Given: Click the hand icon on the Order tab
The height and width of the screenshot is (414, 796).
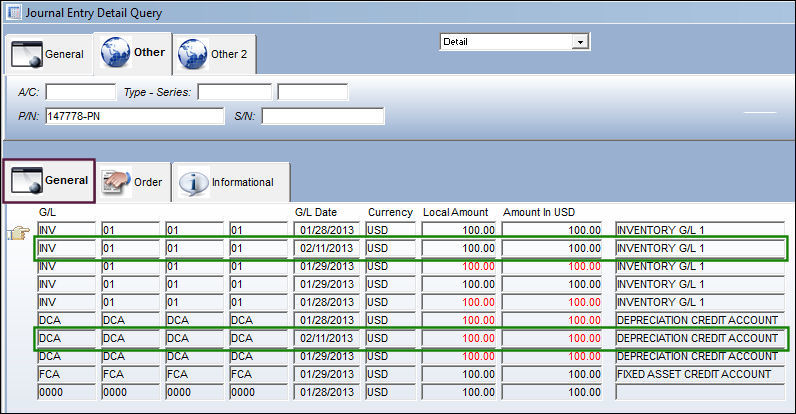Looking at the screenshot, I should [x=116, y=182].
